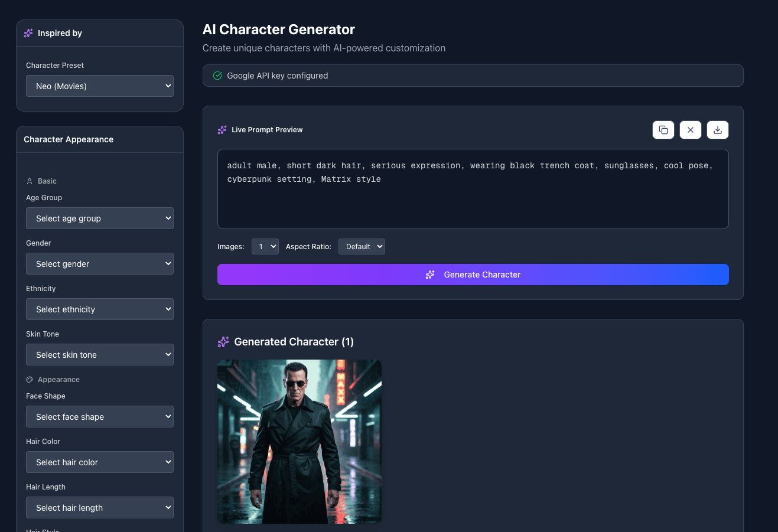The width and height of the screenshot is (778, 532).
Task: Open the Select skin tone dropdown
Action: (x=100, y=355)
